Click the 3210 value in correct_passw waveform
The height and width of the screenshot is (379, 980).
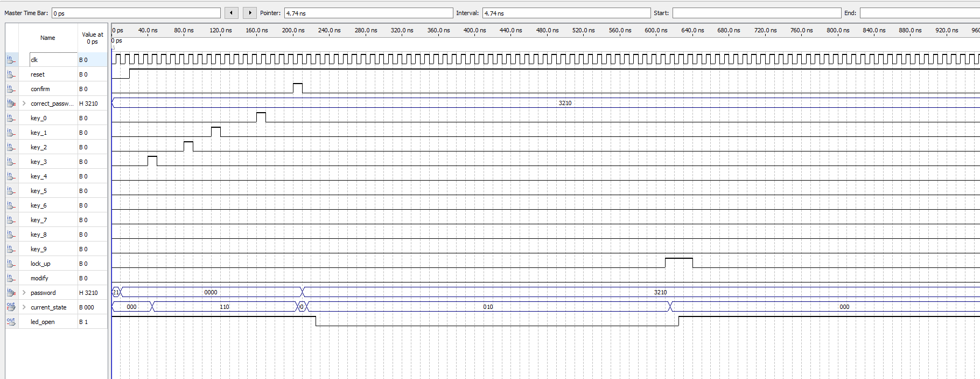(x=565, y=103)
